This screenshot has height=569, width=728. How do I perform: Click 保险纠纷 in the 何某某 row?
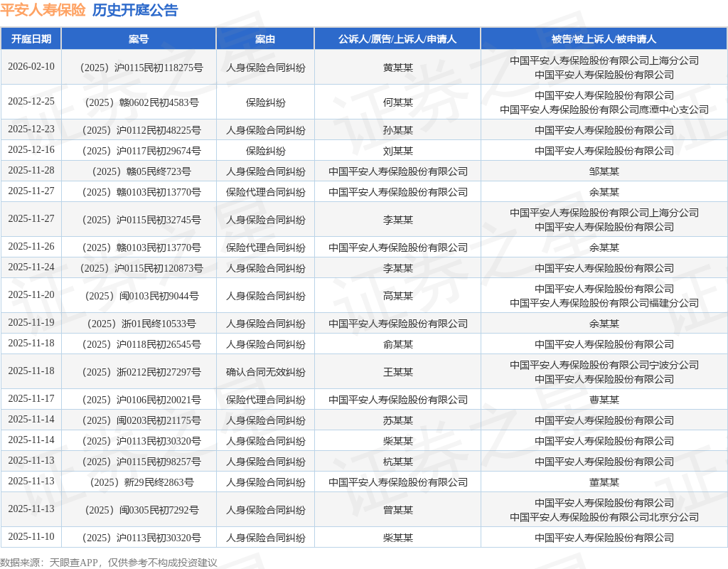point(266,102)
